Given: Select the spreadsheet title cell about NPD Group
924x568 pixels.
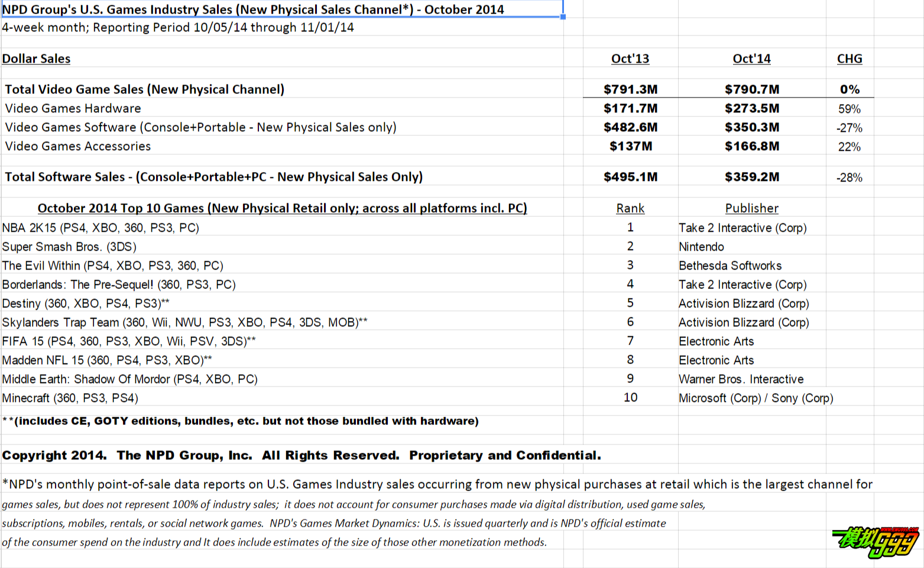Looking at the screenshot, I should click(x=253, y=9).
